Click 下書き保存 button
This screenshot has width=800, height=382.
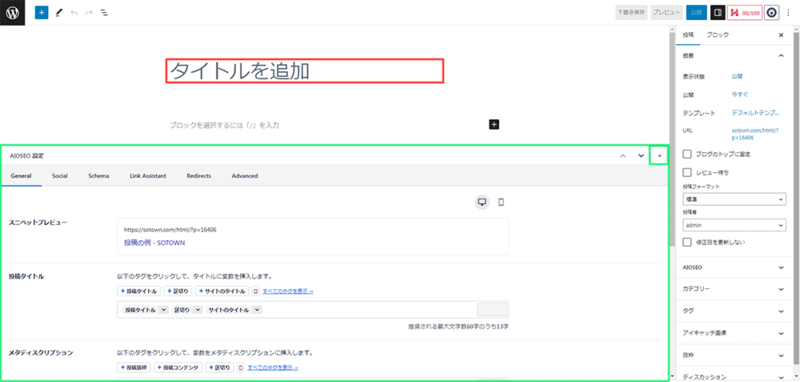(632, 13)
